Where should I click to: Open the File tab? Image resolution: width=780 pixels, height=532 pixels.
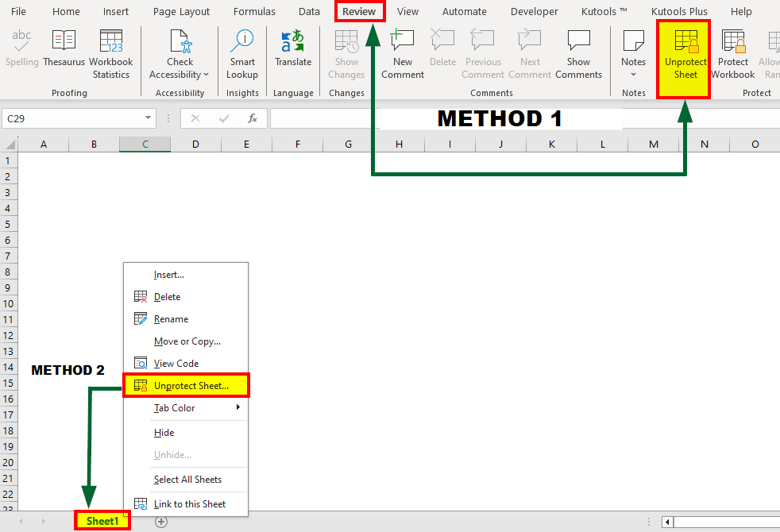coord(18,11)
